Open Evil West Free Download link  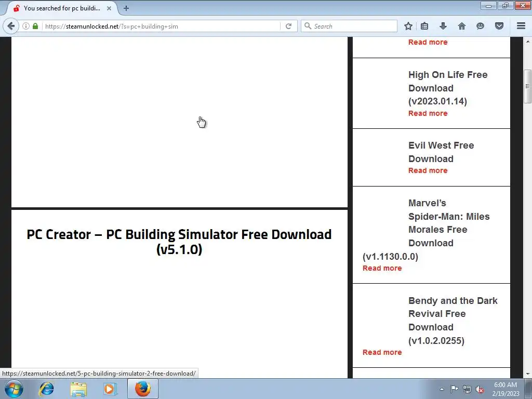point(441,152)
